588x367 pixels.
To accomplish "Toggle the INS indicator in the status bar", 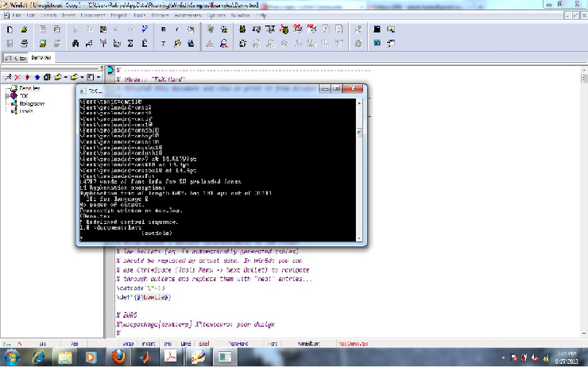I will tap(168, 343).
